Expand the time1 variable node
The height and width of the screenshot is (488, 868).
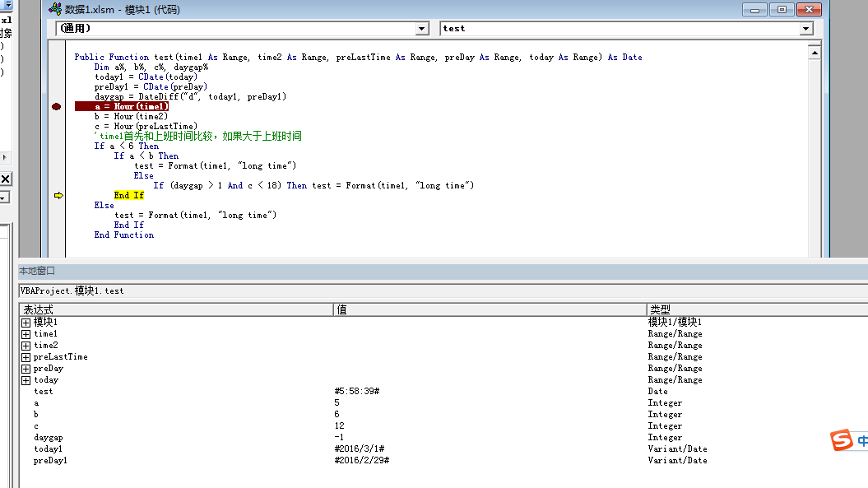click(26, 334)
